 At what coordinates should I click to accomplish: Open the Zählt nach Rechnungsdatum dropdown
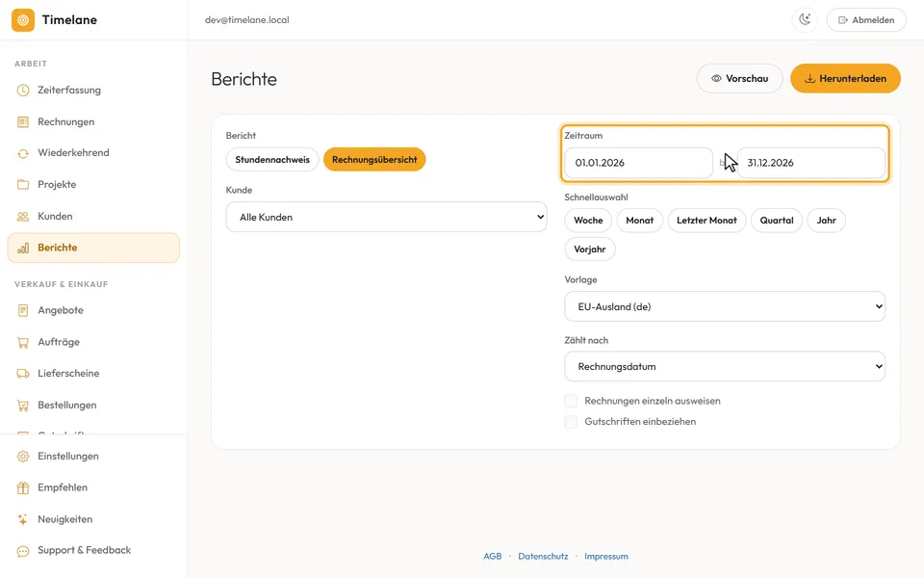tap(725, 367)
